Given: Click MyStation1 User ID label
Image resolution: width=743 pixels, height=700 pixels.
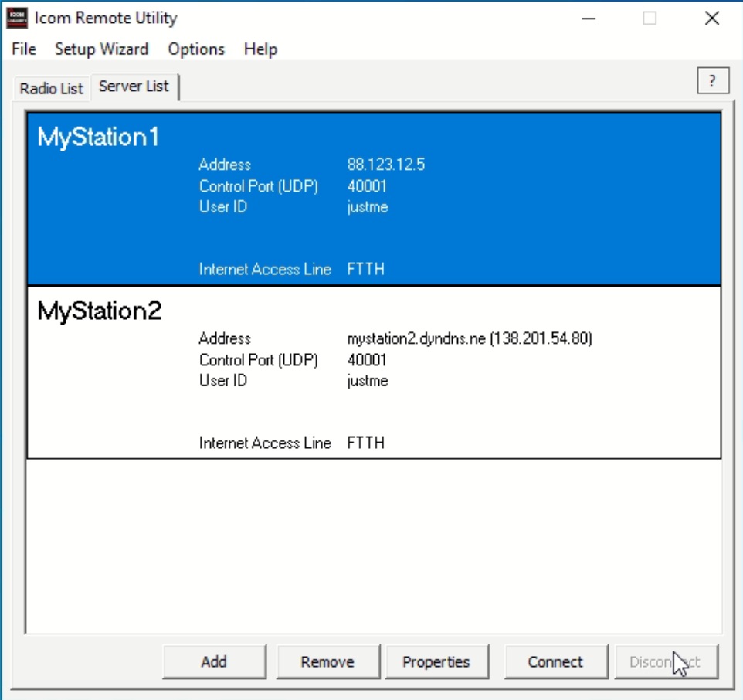Looking at the screenshot, I should pos(223,206).
